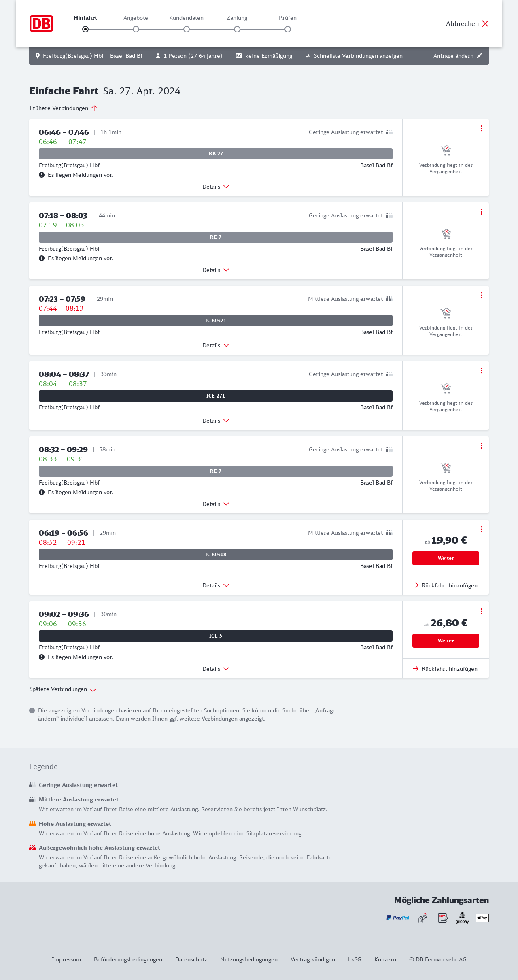Add return trip for ICE 5 connection
This screenshot has width=518, height=980.
(445, 669)
